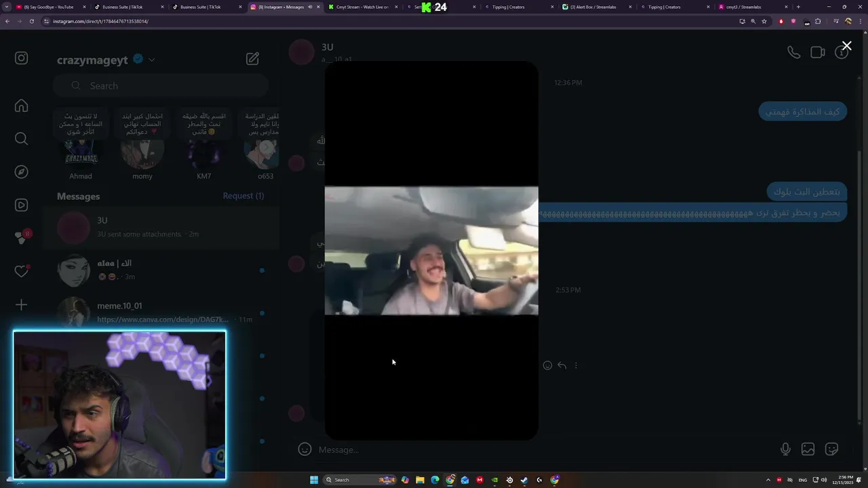Start a video call with camera icon

pos(818,52)
